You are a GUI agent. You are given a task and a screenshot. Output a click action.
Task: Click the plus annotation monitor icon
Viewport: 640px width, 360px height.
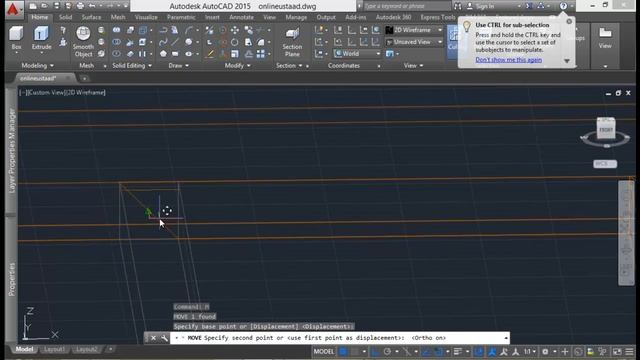pyautogui.click(x=565, y=351)
